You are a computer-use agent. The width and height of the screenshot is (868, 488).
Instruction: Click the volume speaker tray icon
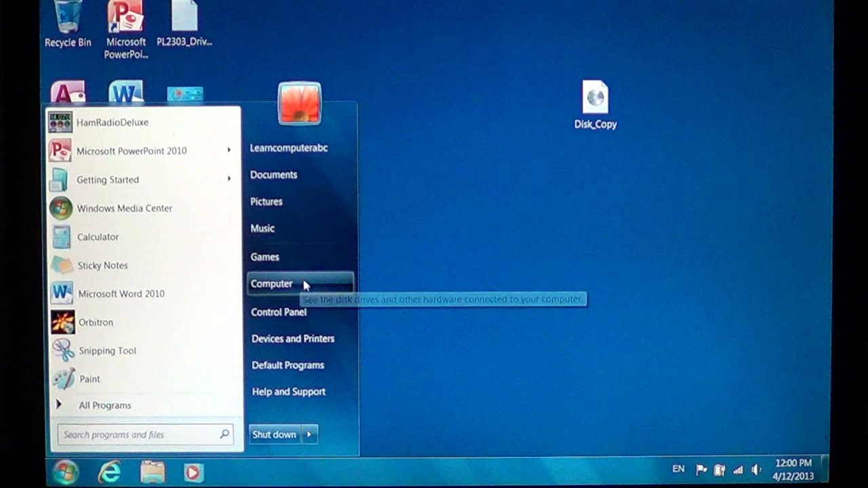756,470
